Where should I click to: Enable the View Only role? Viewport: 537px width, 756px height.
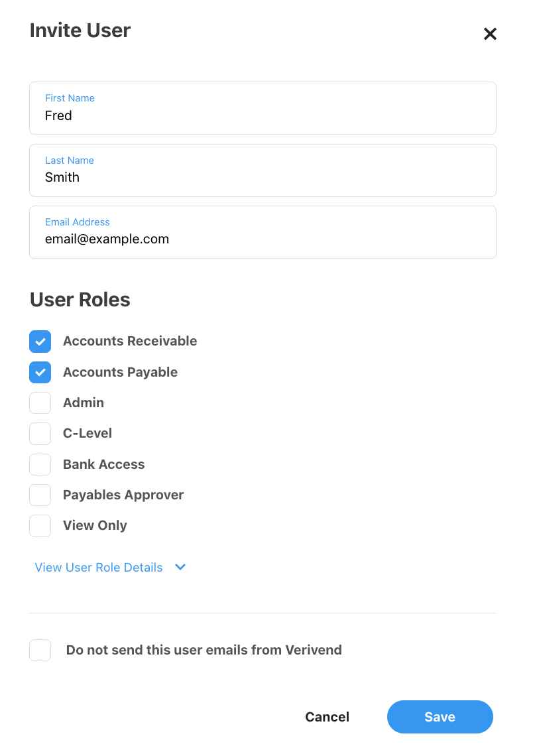coord(40,525)
